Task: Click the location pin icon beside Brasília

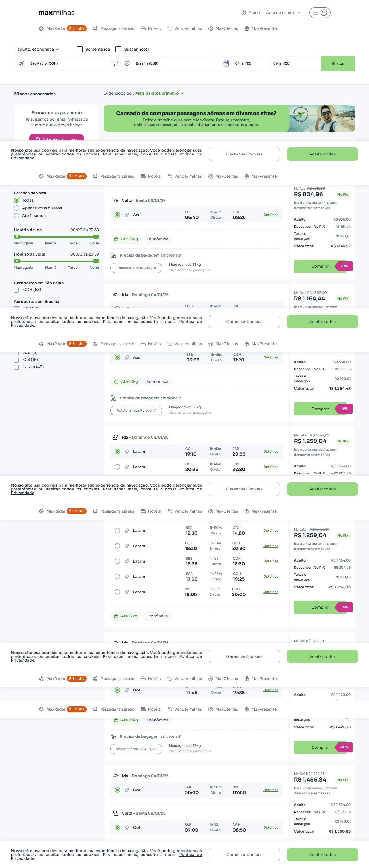Action: coord(127,63)
